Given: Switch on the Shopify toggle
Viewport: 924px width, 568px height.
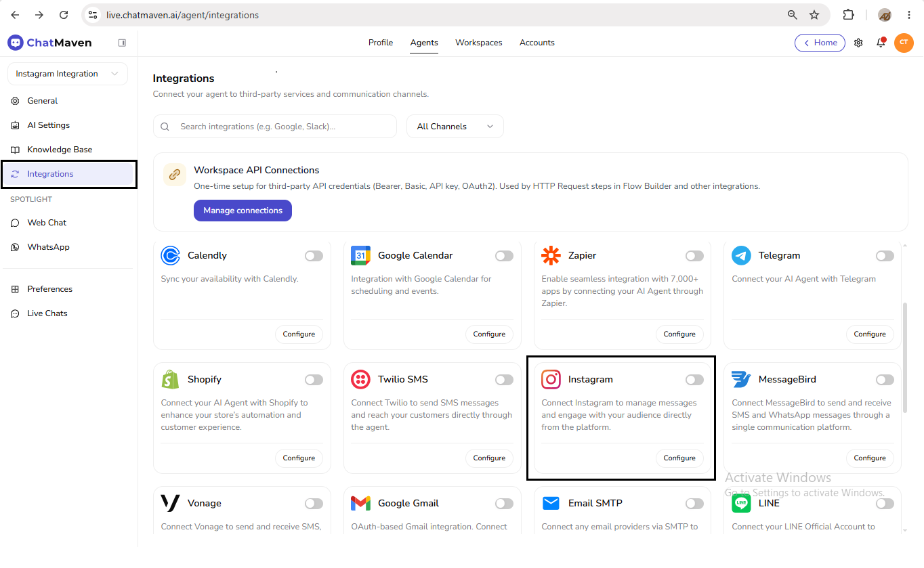Looking at the screenshot, I should point(314,380).
